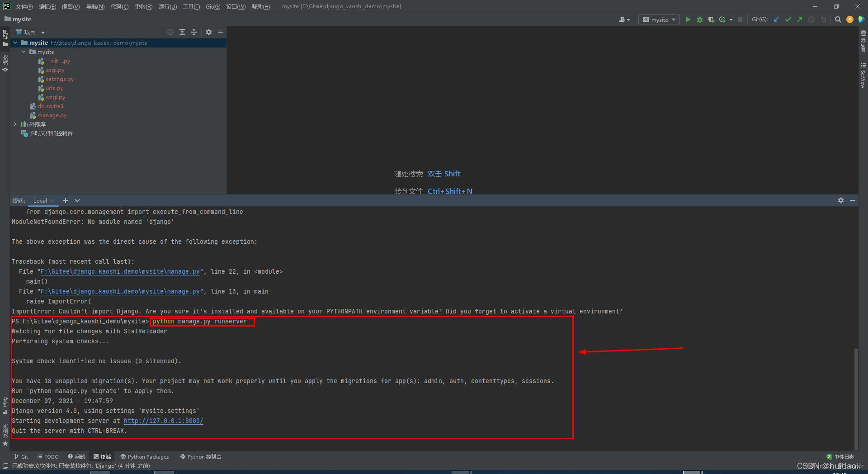Open the 代码(C) menu
868x474 pixels.
pyautogui.click(x=119, y=6)
